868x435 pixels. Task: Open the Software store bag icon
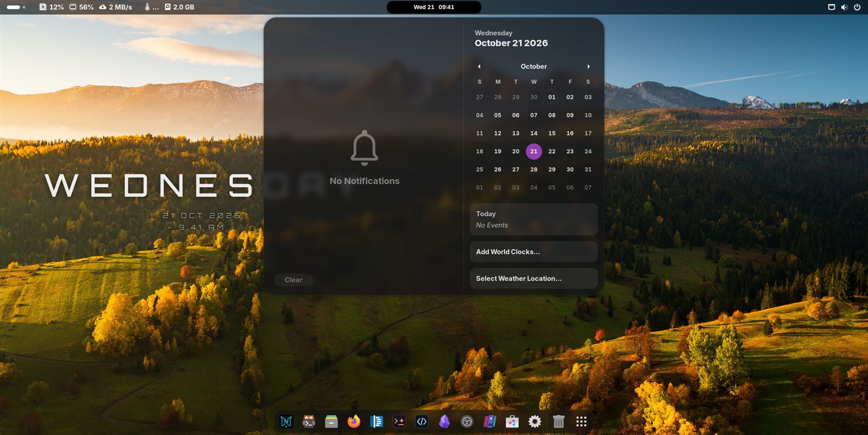[512, 421]
